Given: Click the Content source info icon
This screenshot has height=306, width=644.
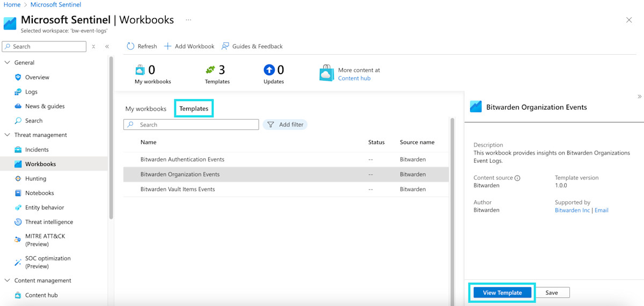Looking at the screenshot, I should [x=517, y=178].
